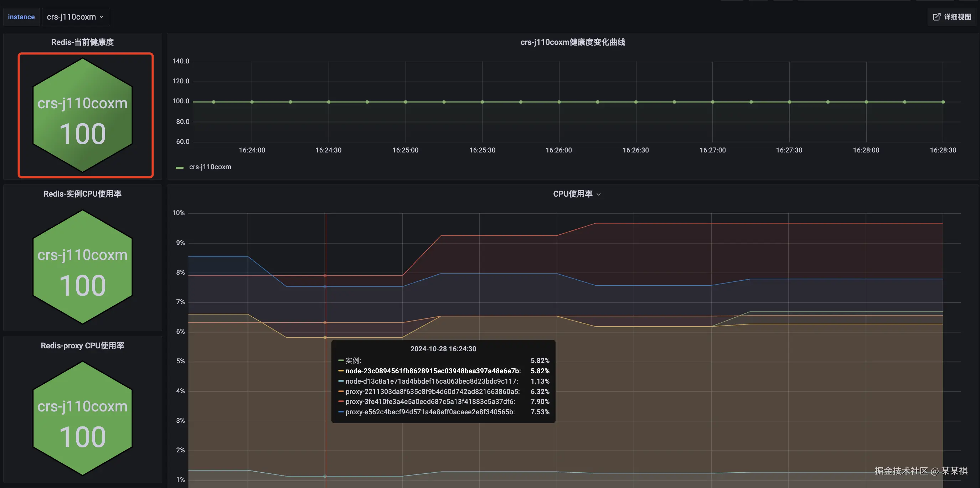Click the yellow node-23c089 hover point marker

325,337
